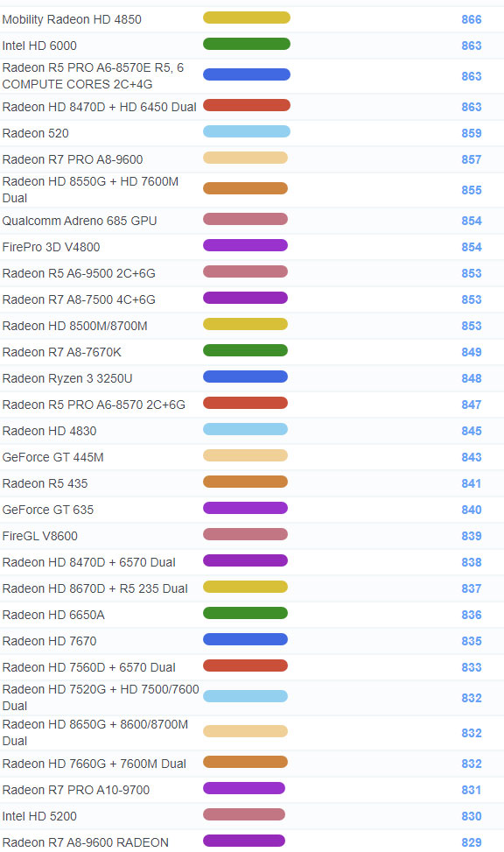504x852 pixels.
Task: Click Radeon R7 A8-7500 4C+6G name
Action: coord(79,299)
